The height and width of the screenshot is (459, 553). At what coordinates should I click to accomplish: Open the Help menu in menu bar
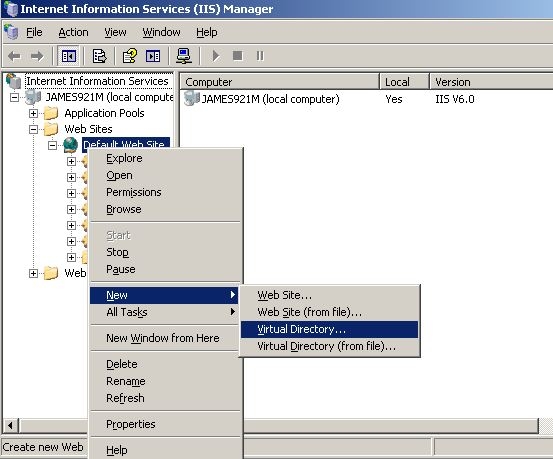click(207, 32)
